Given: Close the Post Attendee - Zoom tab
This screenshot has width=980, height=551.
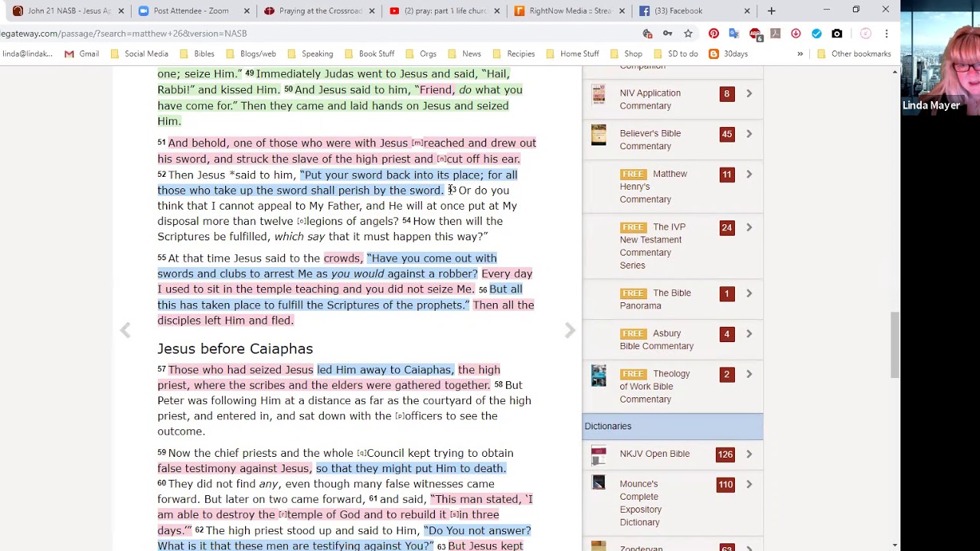Looking at the screenshot, I should pos(247,11).
